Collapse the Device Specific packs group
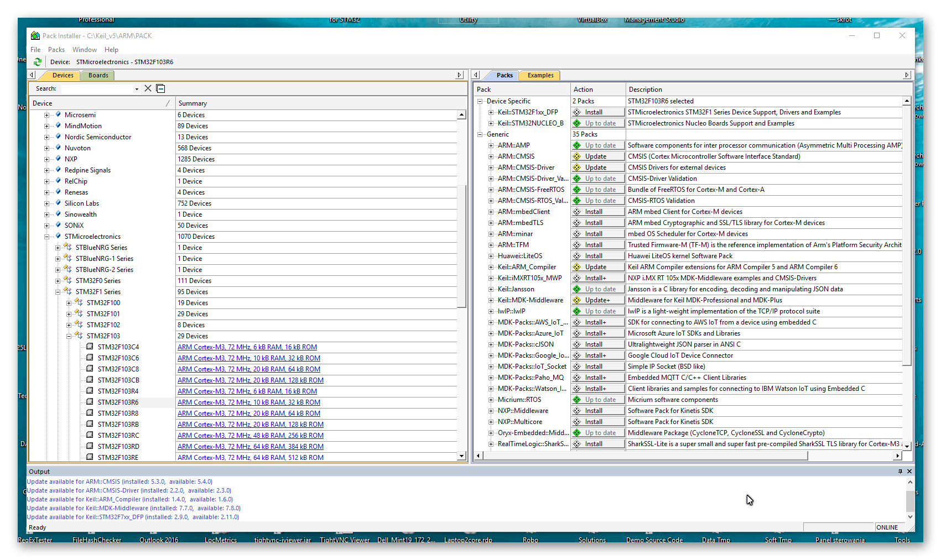This screenshot has height=560, width=941. (x=480, y=101)
